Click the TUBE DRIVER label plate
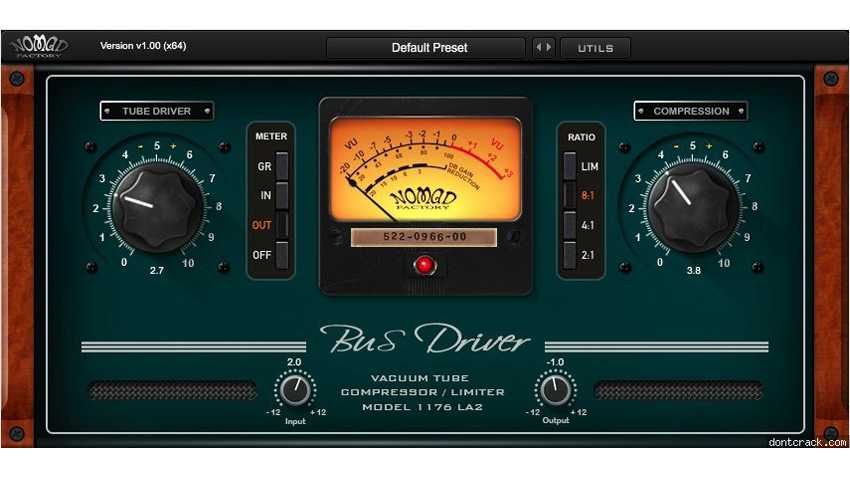Screen dimensions: 850x478 [157, 111]
